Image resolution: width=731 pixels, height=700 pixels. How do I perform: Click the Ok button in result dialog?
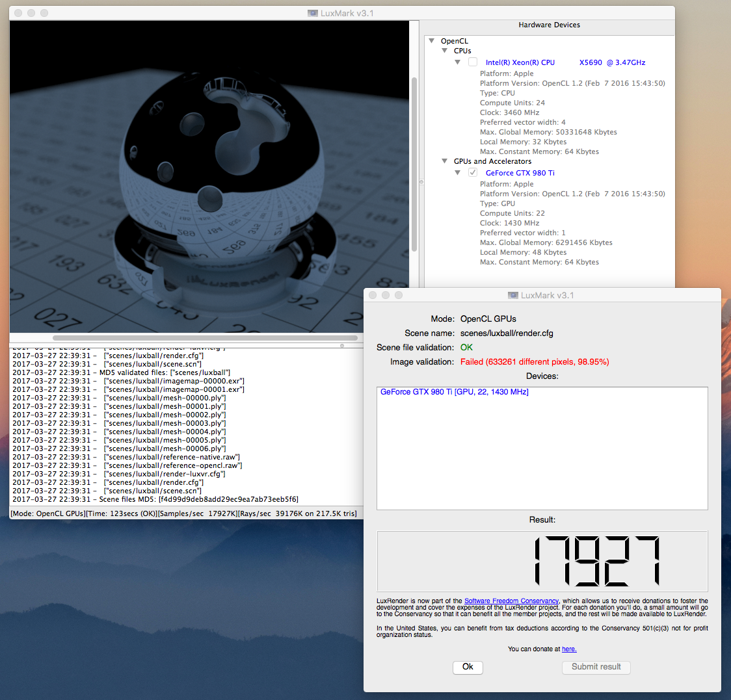468,667
